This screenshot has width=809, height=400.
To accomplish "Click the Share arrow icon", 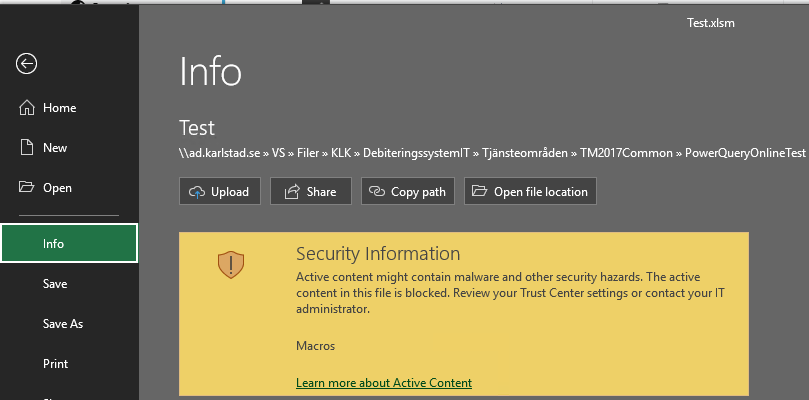I will pyautogui.click(x=292, y=192).
